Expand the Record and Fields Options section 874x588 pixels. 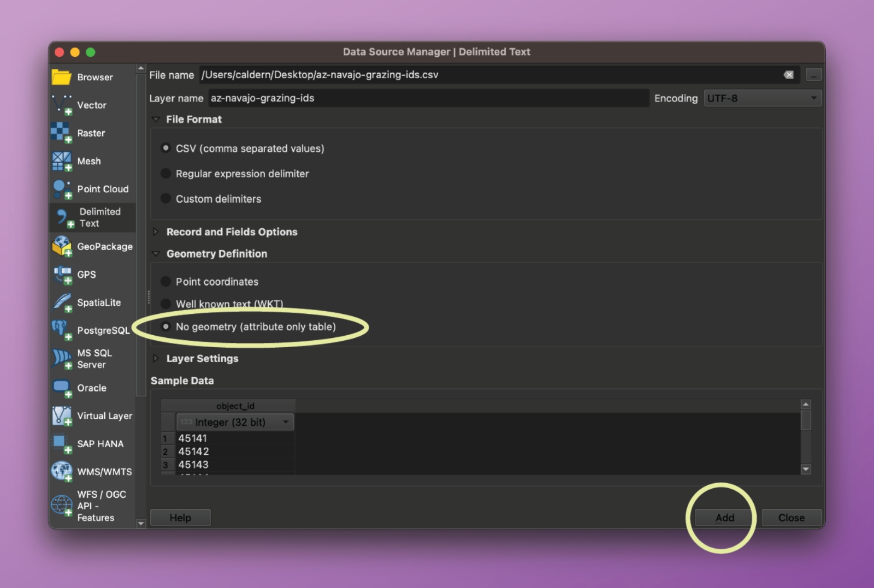coord(156,232)
